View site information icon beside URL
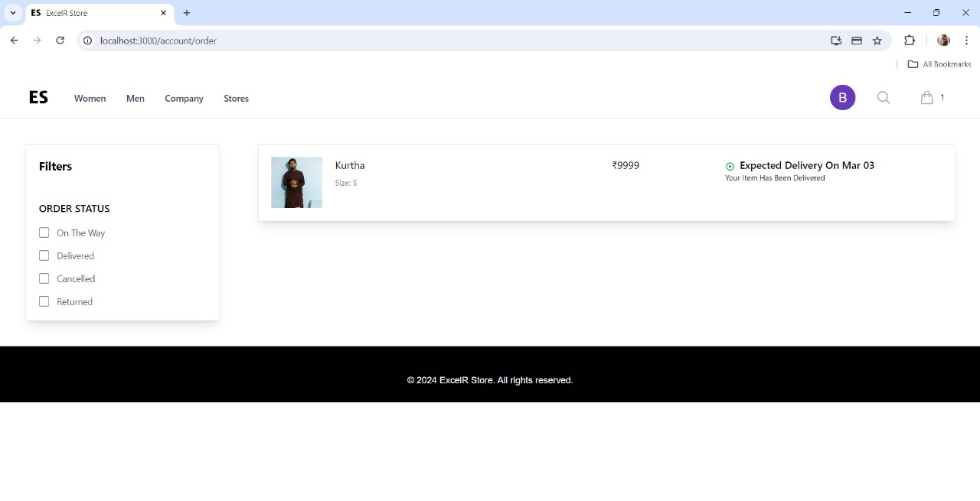The height and width of the screenshot is (501, 980). [x=87, y=41]
